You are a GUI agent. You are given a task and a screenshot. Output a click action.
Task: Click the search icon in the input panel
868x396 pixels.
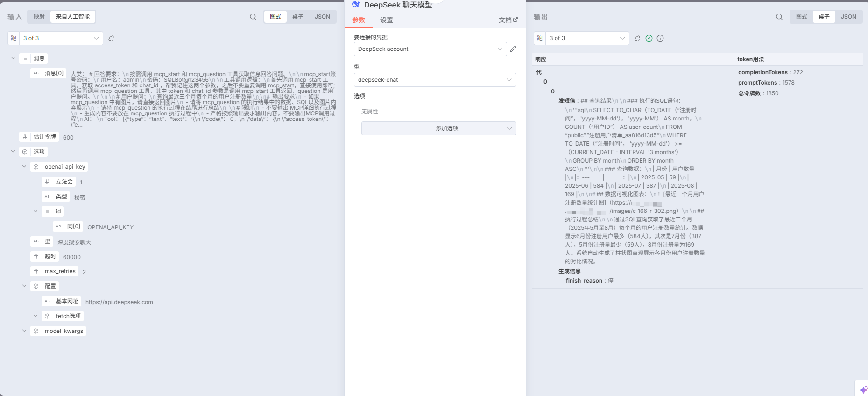tap(253, 17)
